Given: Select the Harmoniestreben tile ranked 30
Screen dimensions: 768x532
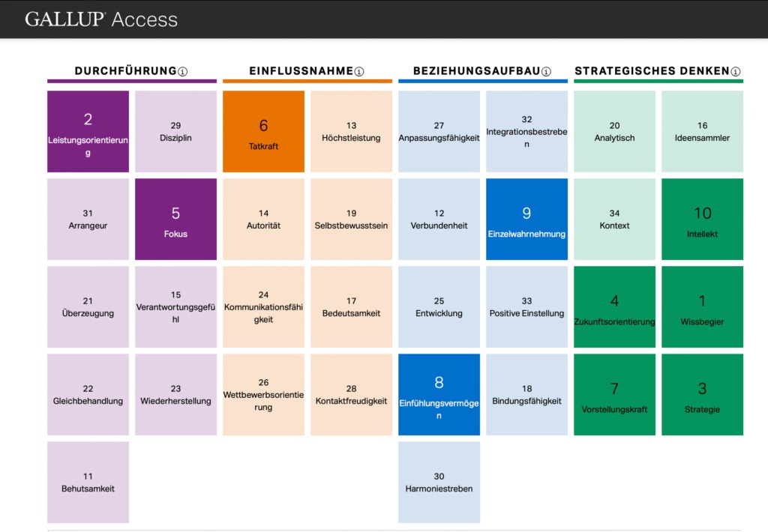Looking at the screenshot, I should pos(439,482).
